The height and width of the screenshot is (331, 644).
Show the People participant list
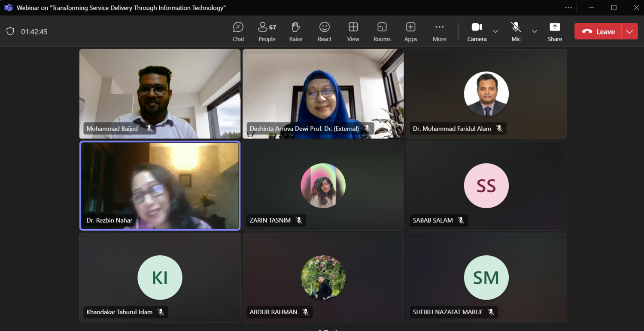tap(267, 32)
